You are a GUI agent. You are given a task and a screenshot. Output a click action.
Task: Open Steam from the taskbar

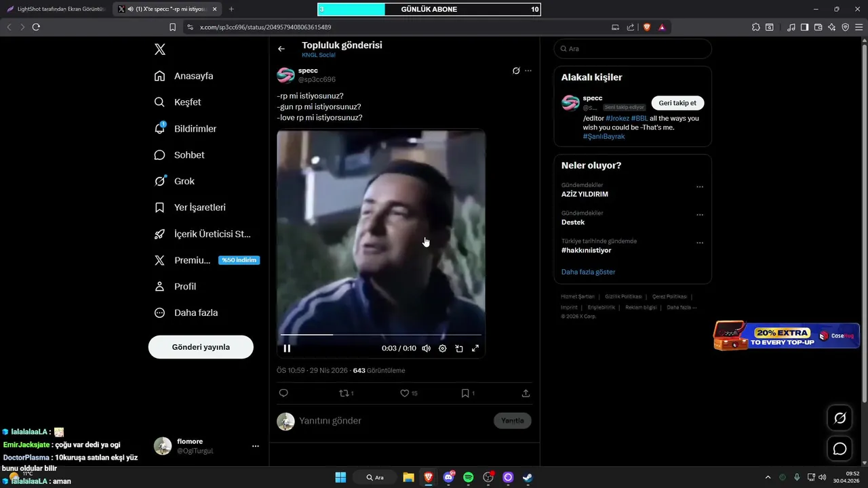pyautogui.click(x=528, y=477)
